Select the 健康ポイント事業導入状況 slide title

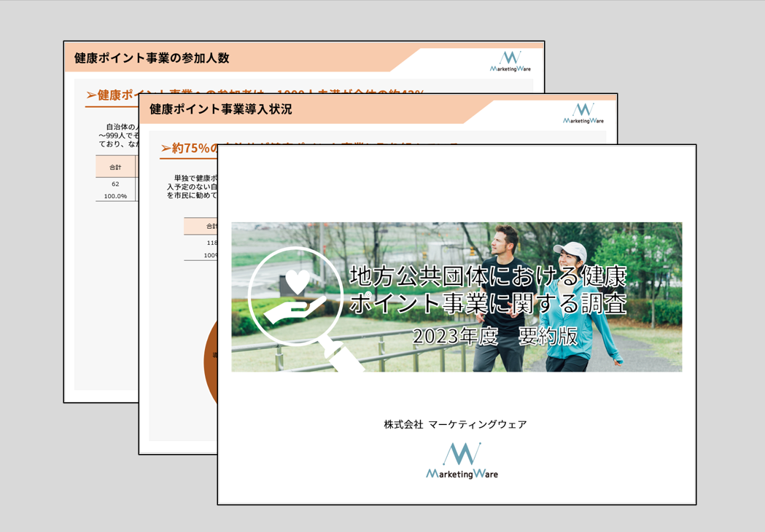(x=220, y=109)
